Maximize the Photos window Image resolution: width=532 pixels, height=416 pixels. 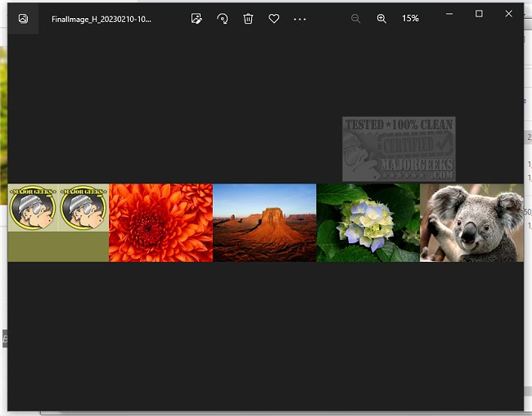coord(479,14)
